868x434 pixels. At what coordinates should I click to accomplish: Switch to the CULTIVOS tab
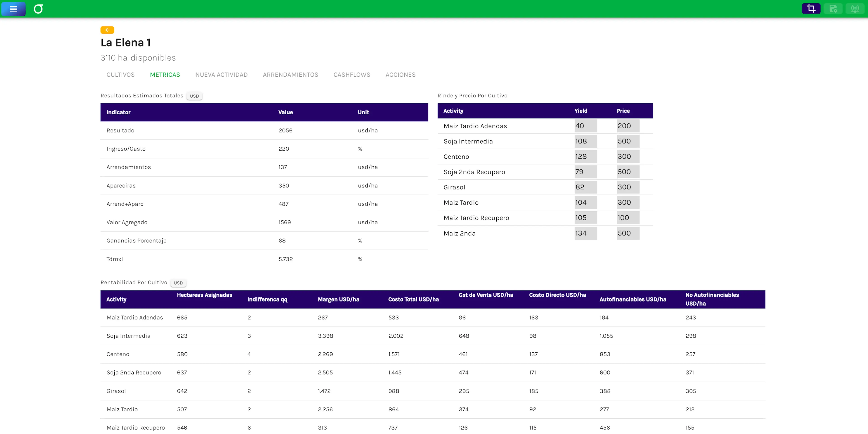(x=120, y=74)
